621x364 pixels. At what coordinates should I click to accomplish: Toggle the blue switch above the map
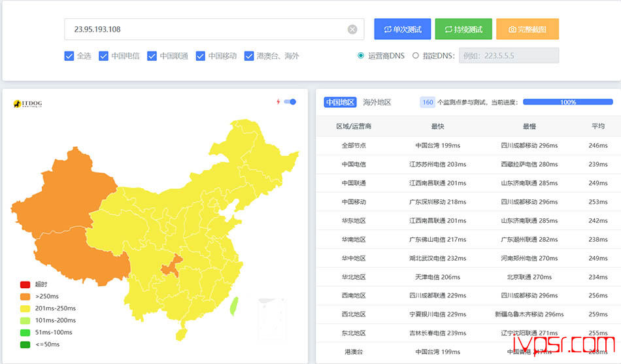[x=290, y=102]
